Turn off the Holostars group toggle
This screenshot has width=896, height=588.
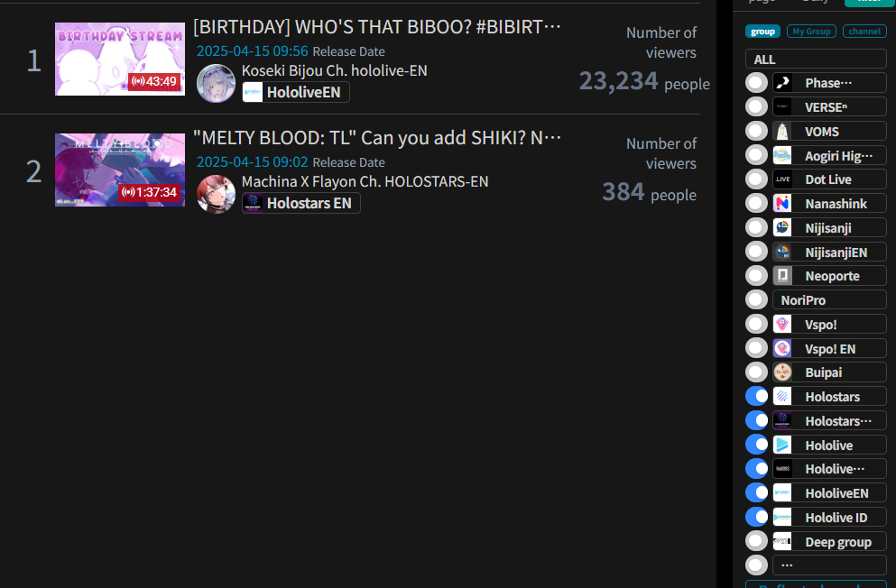pyautogui.click(x=756, y=396)
